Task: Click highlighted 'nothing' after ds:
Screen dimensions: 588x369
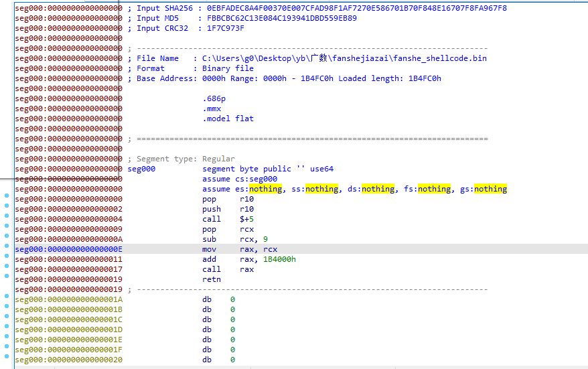Action: click(378, 189)
